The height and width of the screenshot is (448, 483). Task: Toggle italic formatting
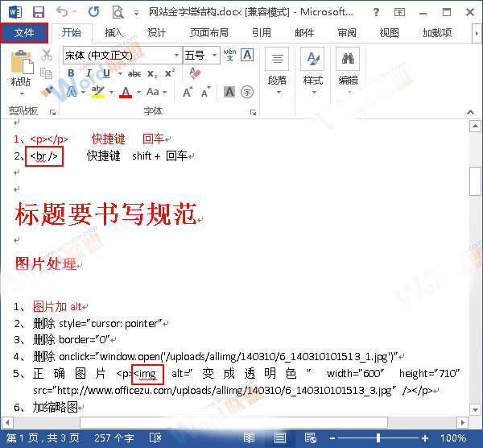click(x=88, y=73)
